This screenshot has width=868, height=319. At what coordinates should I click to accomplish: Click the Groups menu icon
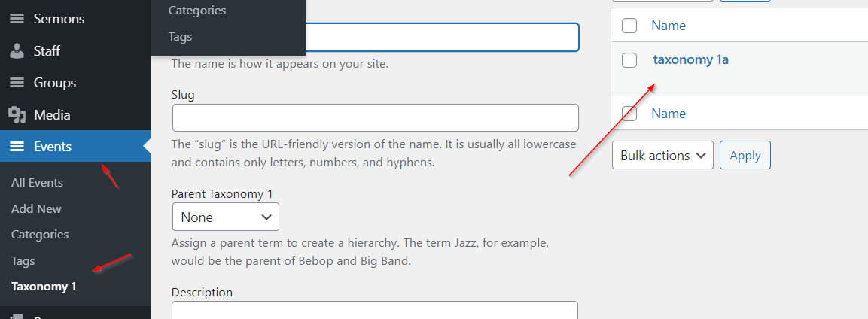(x=17, y=83)
